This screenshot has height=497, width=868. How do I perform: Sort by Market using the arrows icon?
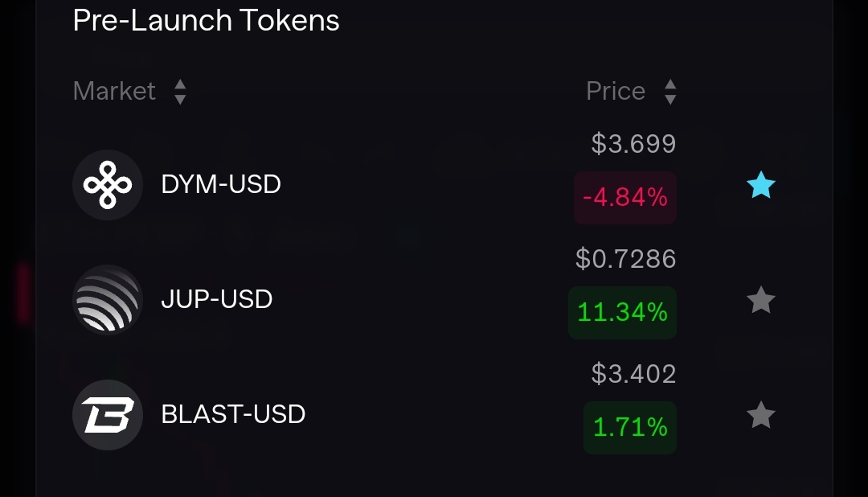click(x=180, y=92)
